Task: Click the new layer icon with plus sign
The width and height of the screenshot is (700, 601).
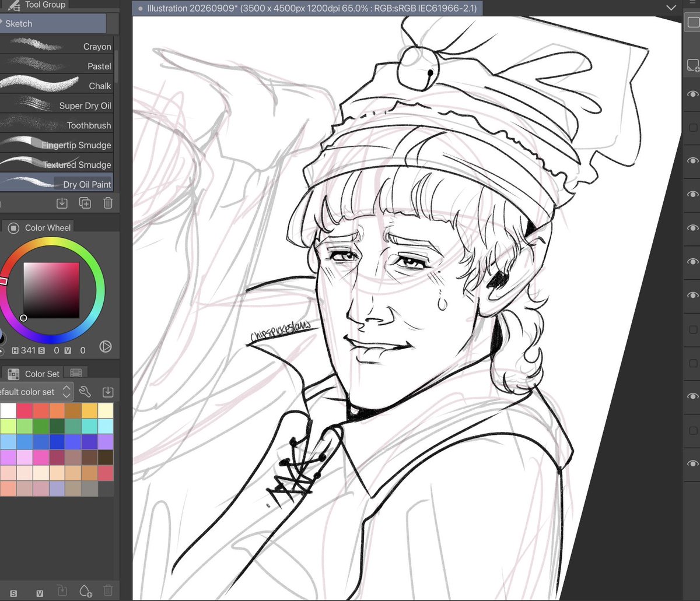Action: click(x=692, y=65)
